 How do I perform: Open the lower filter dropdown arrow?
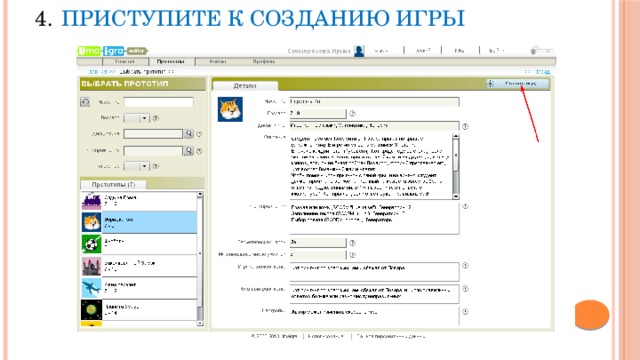coord(144,166)
